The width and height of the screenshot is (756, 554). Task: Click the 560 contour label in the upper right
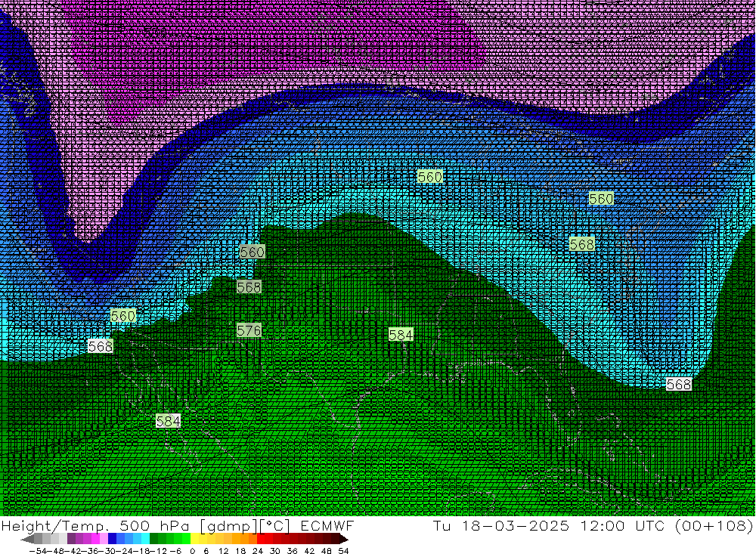click(601, 199)
